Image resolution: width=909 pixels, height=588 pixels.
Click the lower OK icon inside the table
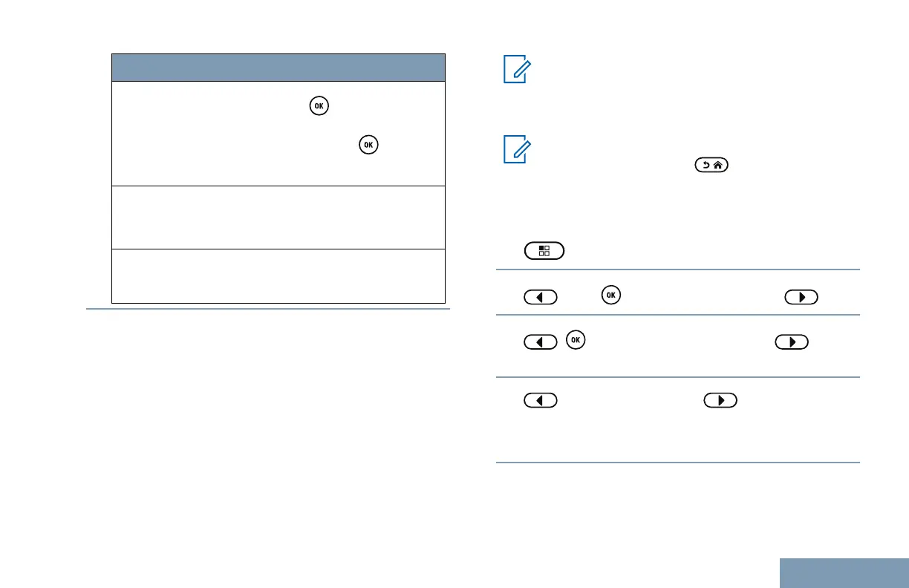click(366, 145)
